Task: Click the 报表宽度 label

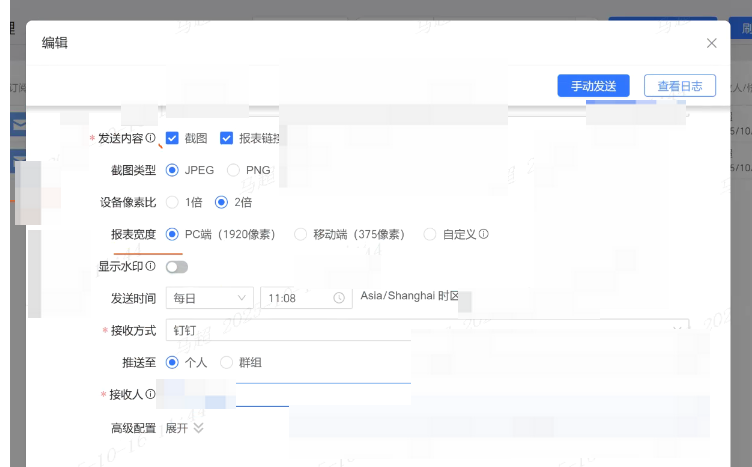Action: (x=133, y=234)
